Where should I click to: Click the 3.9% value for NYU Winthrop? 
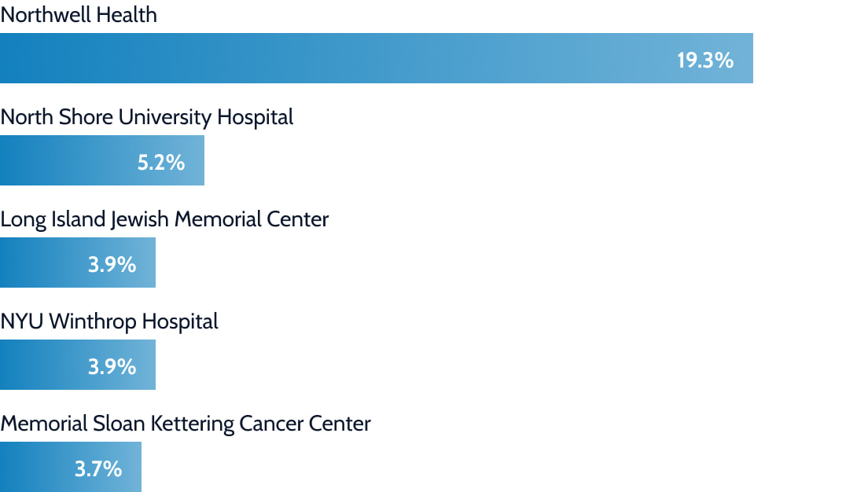112,367
